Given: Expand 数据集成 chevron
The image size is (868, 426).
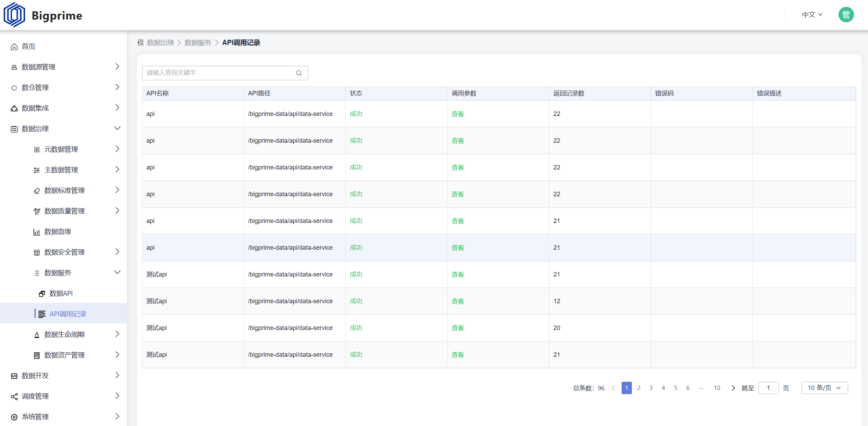Looking at the screenshot, I should pyautogui.click(x=117, y=108).
